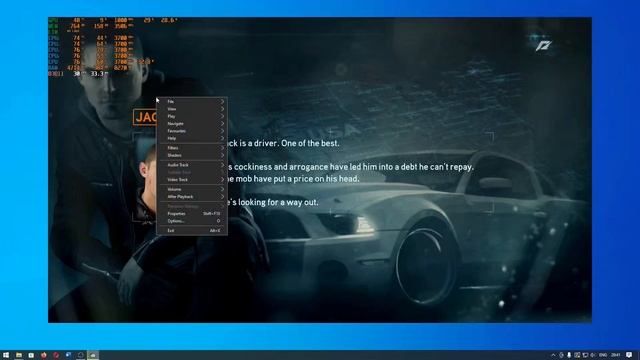Open the View submenu

click(192, 109)
